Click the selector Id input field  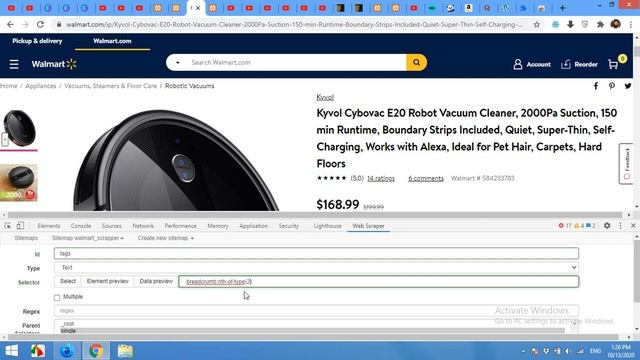click(x=316, y=253)
